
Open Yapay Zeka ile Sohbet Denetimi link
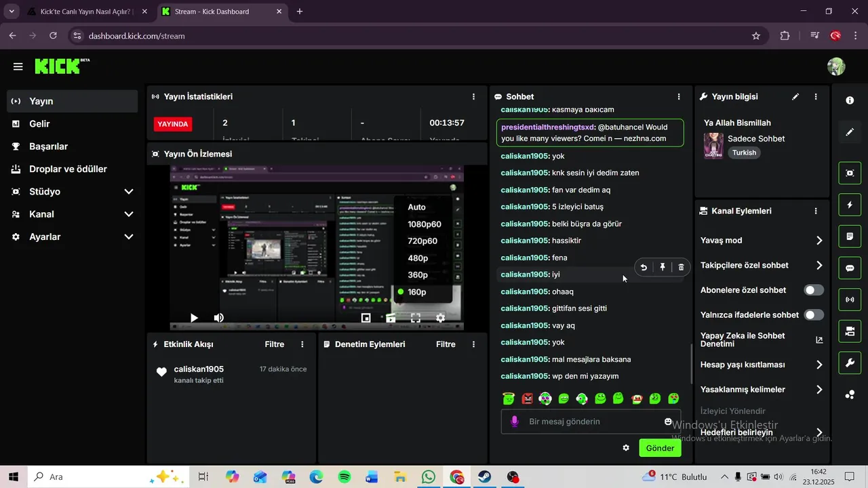pyautogui.click(x=762, y=340)
